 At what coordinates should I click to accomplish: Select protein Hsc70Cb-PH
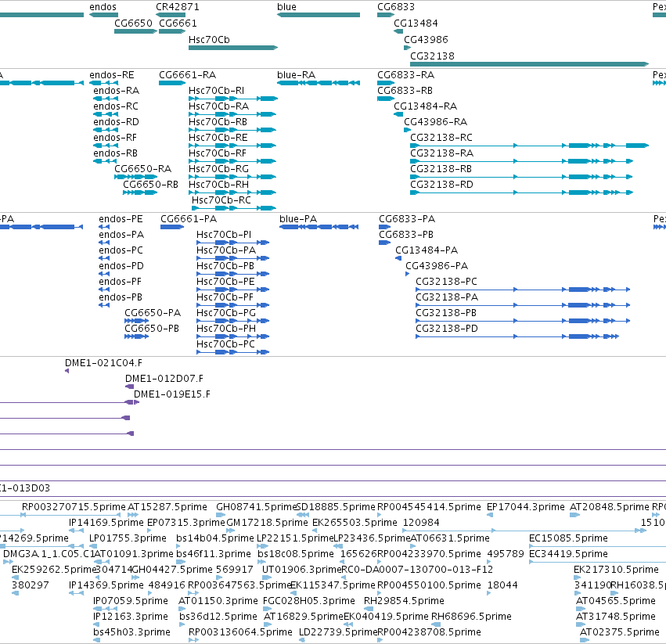(x=226, y=329)
